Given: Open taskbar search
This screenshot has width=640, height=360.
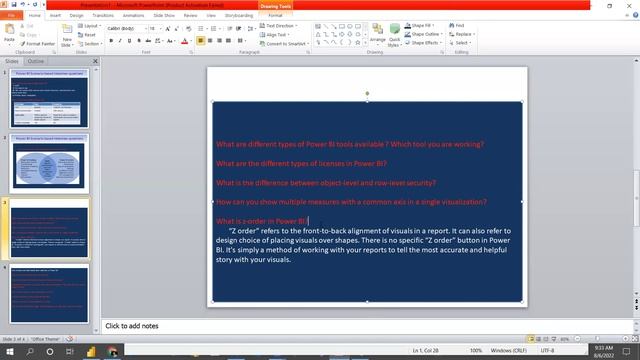Looking at the screenshot, I should [x=30, y=351].
